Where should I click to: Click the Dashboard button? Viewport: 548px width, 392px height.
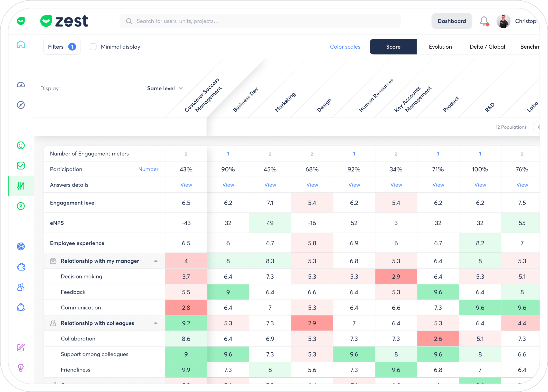(452, 21)
